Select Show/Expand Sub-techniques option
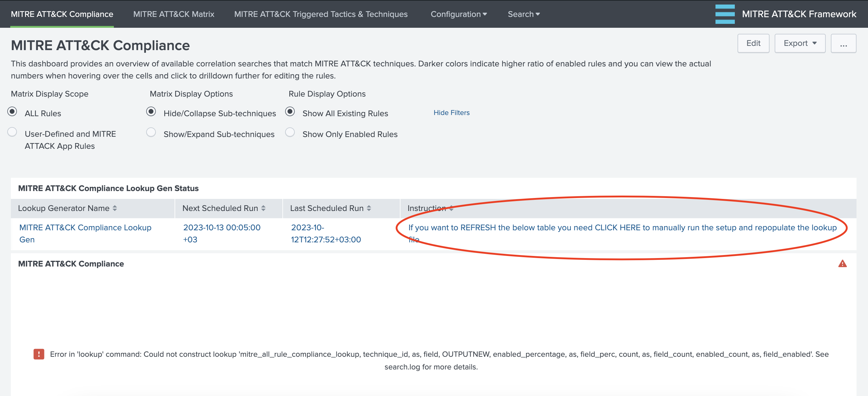The width and height of the screenshot is (868, 396). [x=151, y=132]
